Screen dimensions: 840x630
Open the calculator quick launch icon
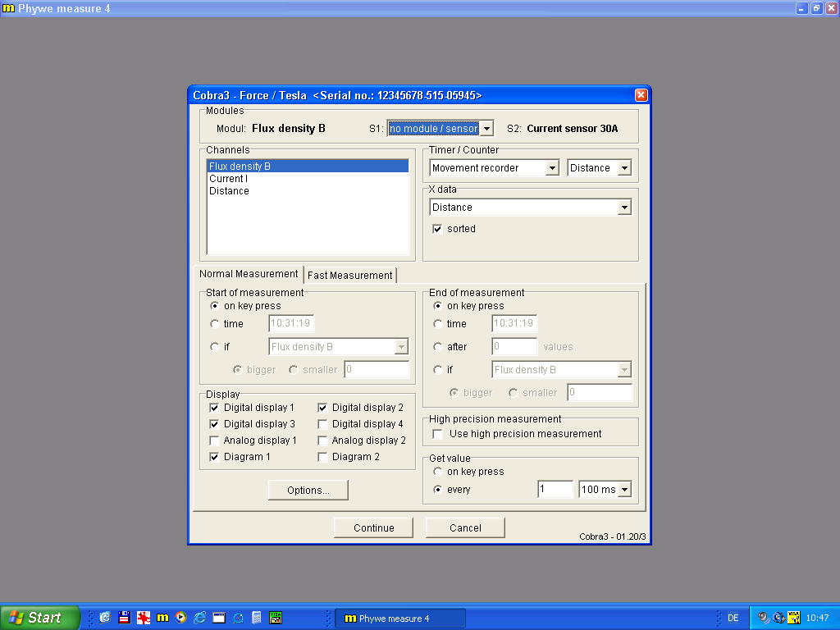pyautogui.click(x=257, y=618)
